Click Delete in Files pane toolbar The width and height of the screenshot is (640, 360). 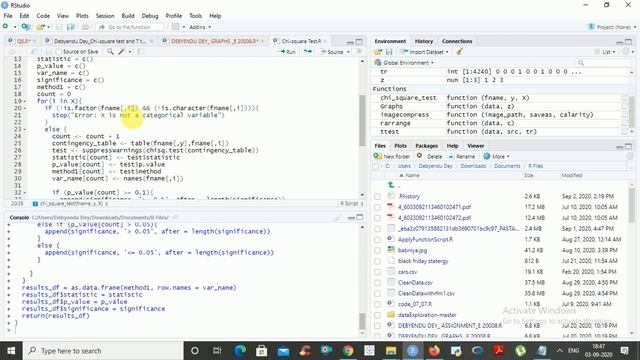(429, 156)
